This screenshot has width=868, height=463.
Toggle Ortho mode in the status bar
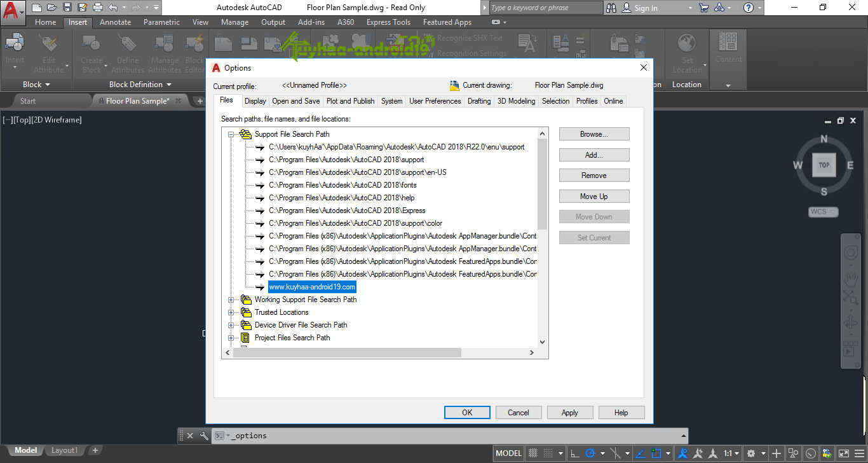(575, 453)
